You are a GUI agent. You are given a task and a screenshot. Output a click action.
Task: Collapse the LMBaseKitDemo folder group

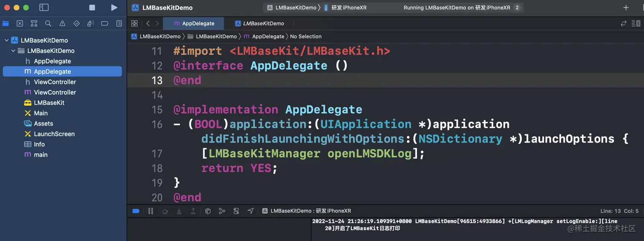tap(13, 51)
